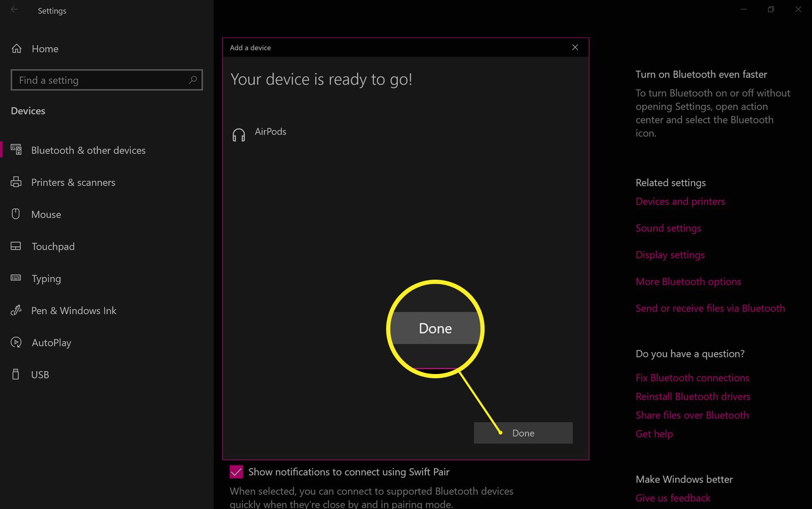The height and width of the screenshot is (509, 812).
Task: Click the Typing settings icon
Action: pyautogui.click(x=16, y=278)
